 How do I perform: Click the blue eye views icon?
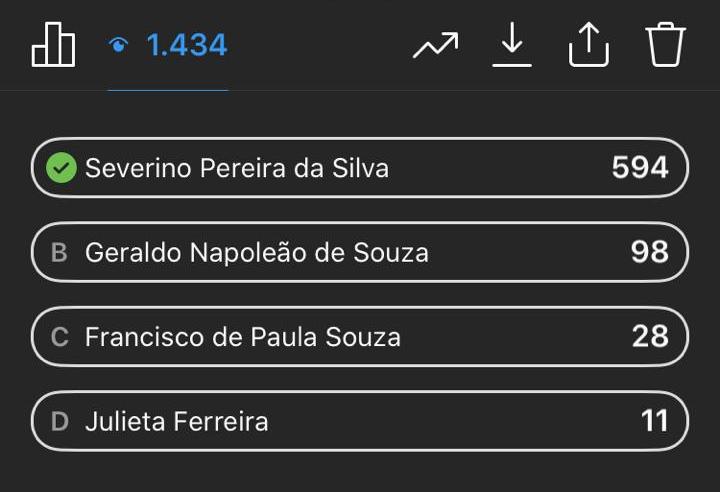coord(118,45)
